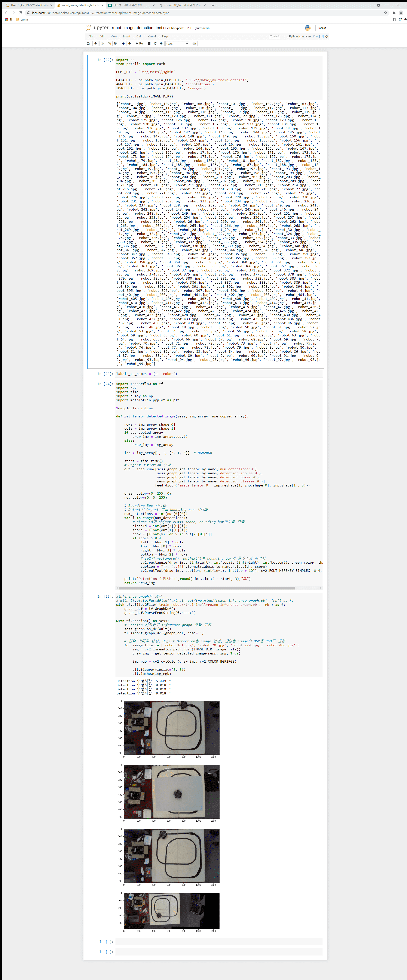
Task: Open the command palette keyboard icon
Action: [x=194, y=44]
